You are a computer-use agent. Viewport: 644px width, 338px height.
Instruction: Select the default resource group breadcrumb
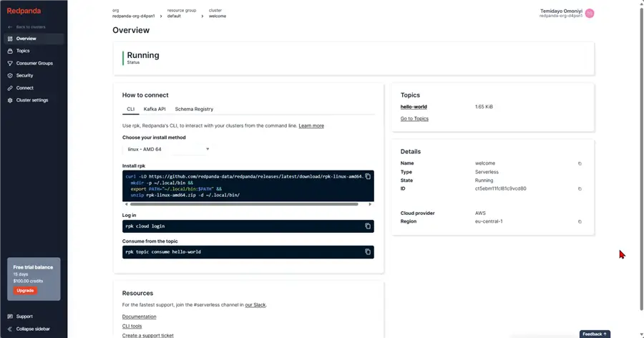pyautogui.click(x=174, y=16)
